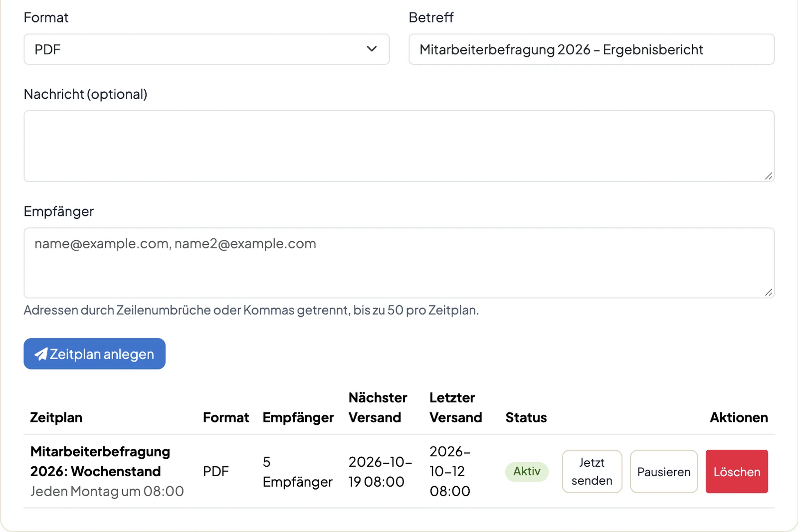Click the last dispatch date 2026-10-12 08:00

pyautogui.click(x=450, y=472)
